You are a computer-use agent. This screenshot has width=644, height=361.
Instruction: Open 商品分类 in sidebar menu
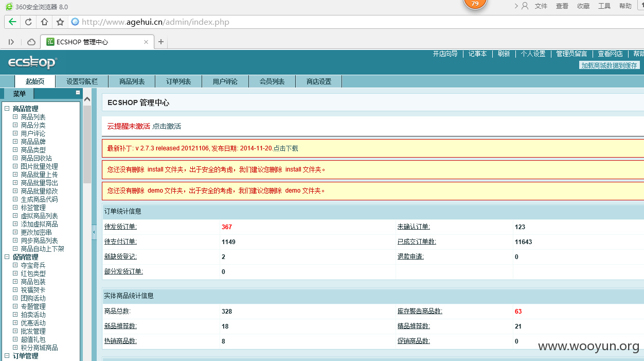pos(33,125)
